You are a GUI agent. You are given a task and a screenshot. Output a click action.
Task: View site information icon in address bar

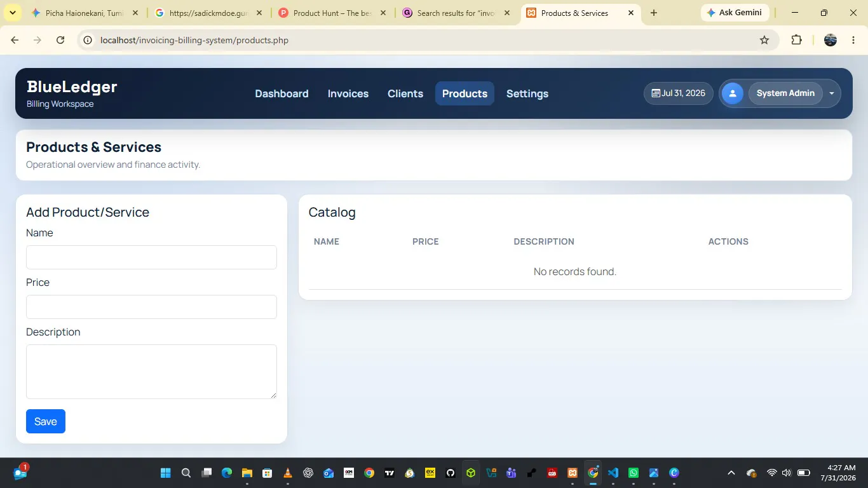(88, 40)
